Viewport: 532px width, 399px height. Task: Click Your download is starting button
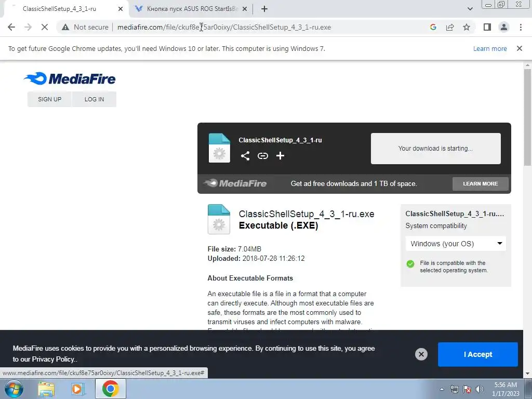coord(436,149)
